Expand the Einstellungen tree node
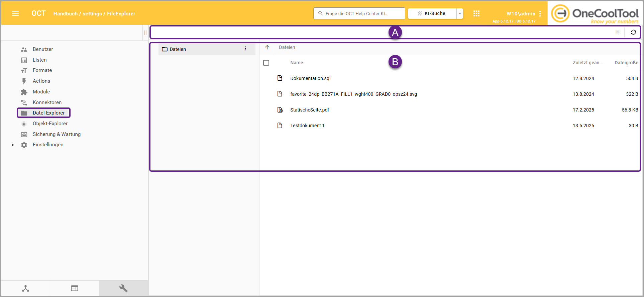644x297 pixels. [13, 145]
